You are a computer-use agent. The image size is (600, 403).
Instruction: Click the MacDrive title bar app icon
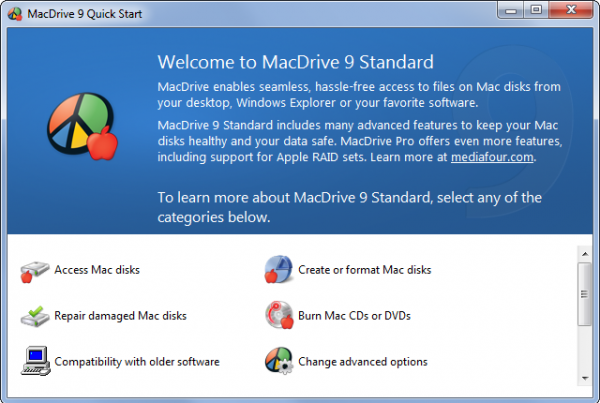pyautogui.click(x=15, y=14)
